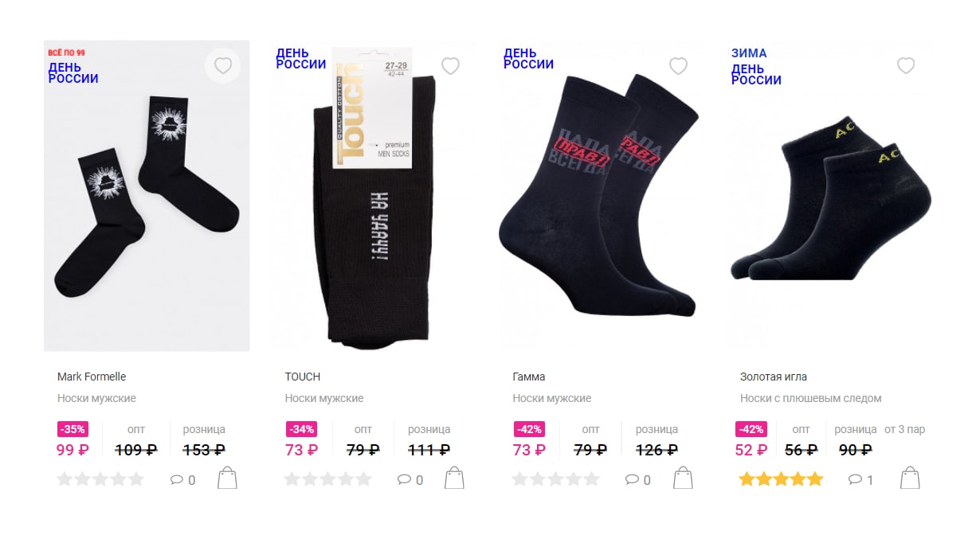The image size is (980, 535).
Task: Put TOUCH socks in the shopping bag
Action: click(455, 478)
